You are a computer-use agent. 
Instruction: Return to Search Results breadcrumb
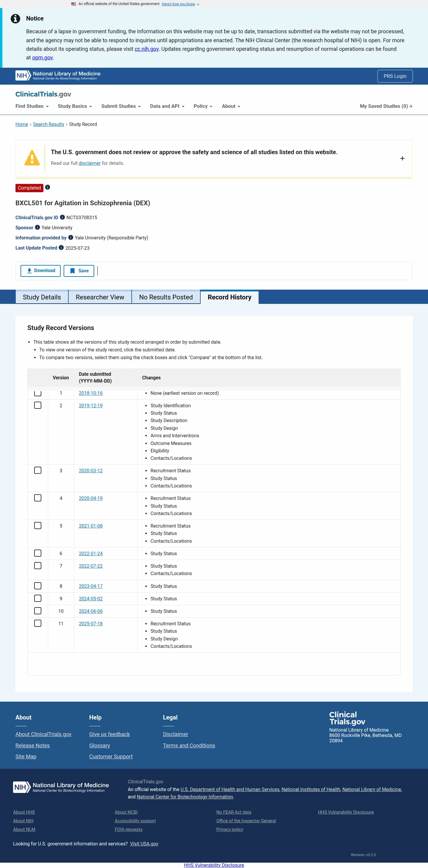48,124
